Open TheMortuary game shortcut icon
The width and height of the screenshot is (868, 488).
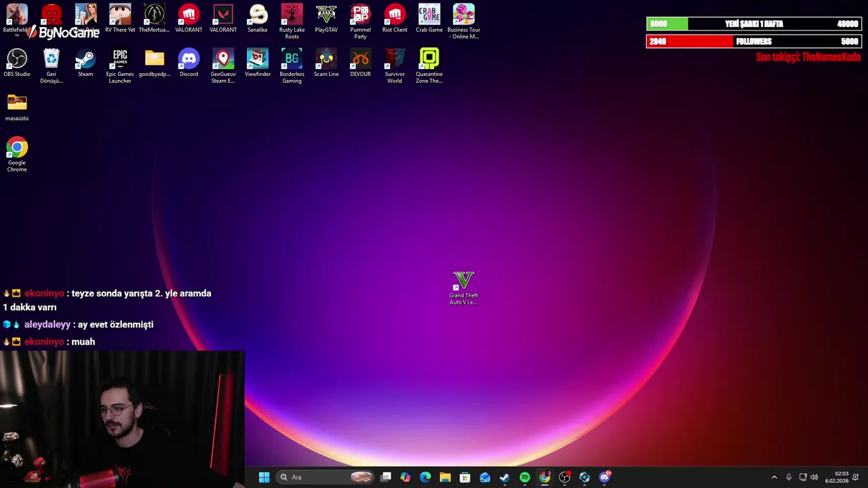coord(154,18)
